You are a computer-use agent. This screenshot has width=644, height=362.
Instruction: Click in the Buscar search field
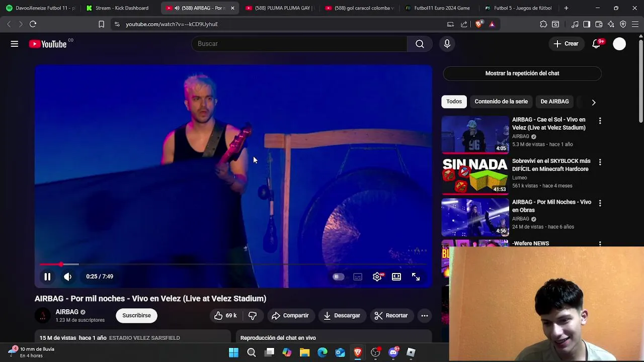coord(299,44)
